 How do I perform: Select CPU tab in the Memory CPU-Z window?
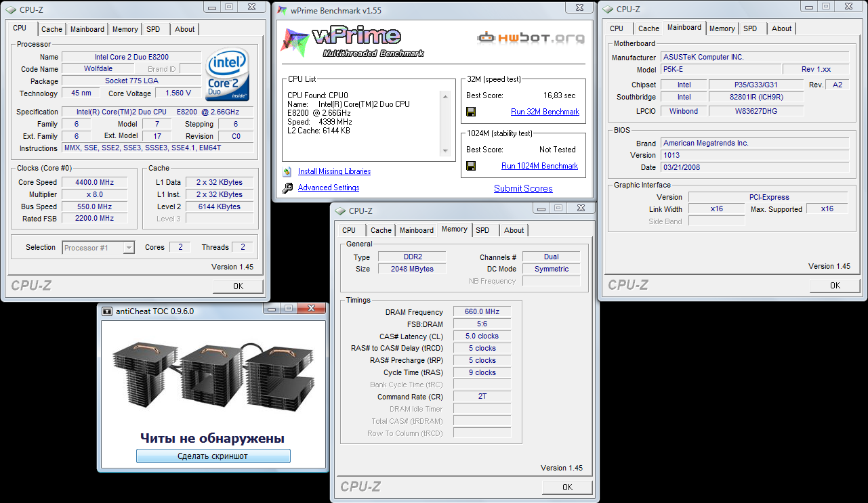click(349, 230)
